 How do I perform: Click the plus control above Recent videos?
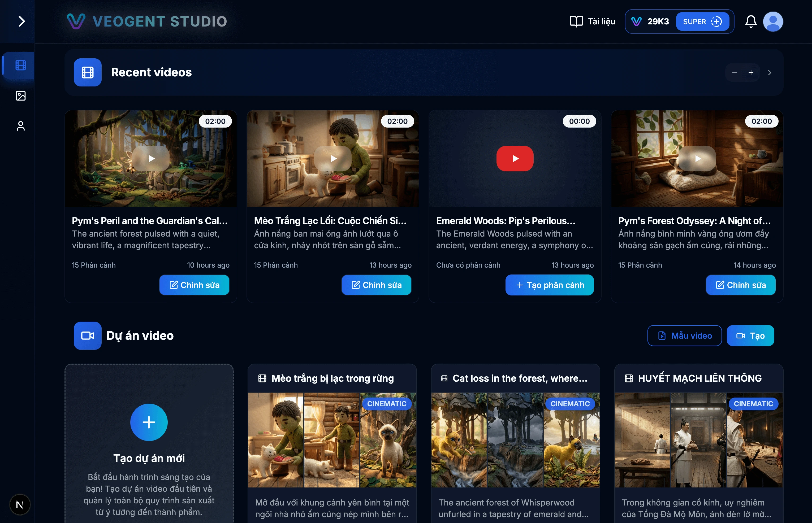point(751,72)
